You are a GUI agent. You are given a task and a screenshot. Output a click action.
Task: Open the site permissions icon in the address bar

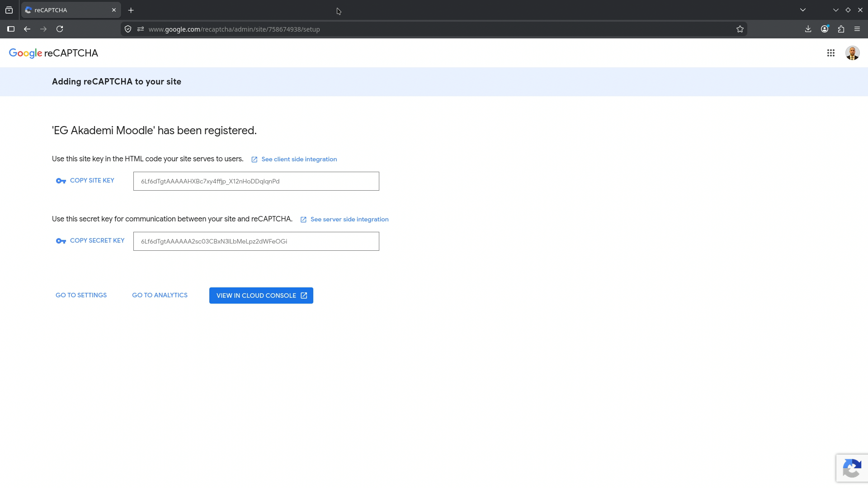coord(141,29)
